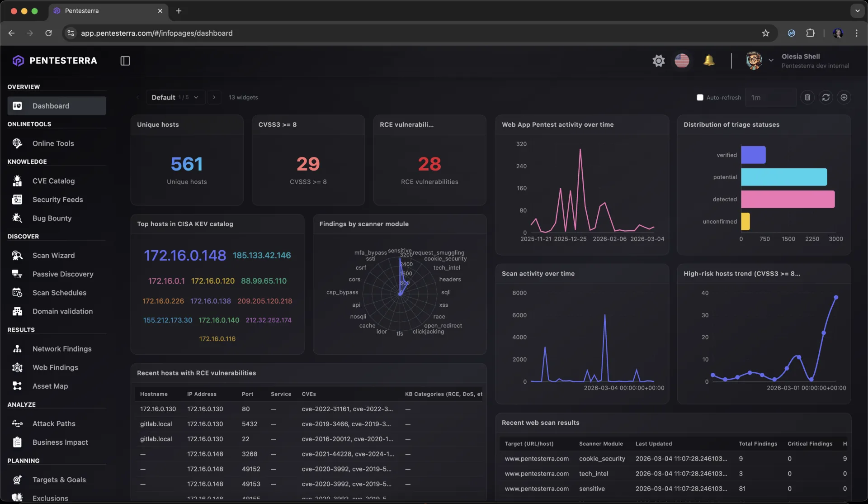
Task: Open the Bug Bounty page
Action: tap(52, 218)
